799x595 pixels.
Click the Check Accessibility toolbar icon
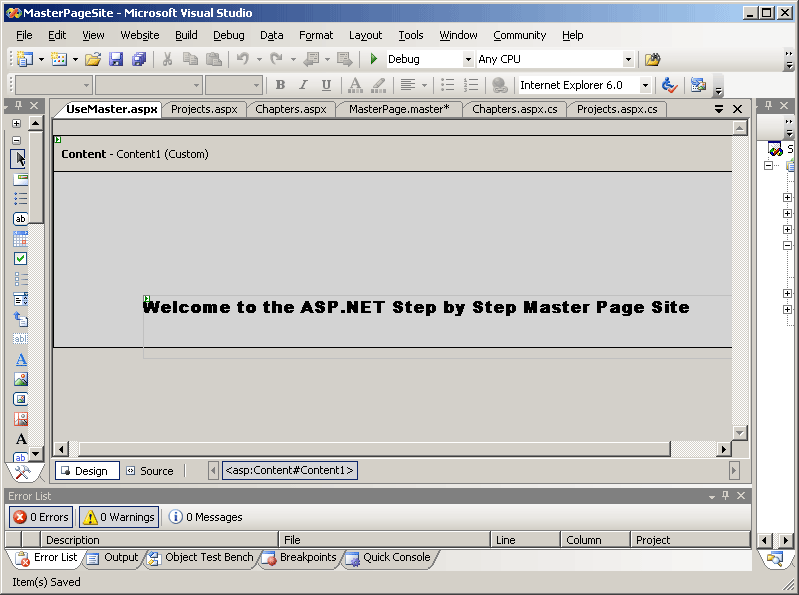pos(670,86)
